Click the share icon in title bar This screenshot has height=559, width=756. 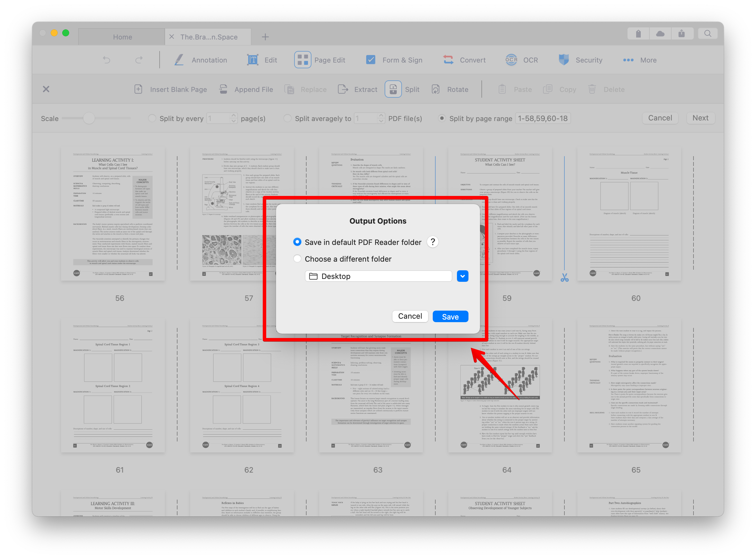tap(682, 33)
